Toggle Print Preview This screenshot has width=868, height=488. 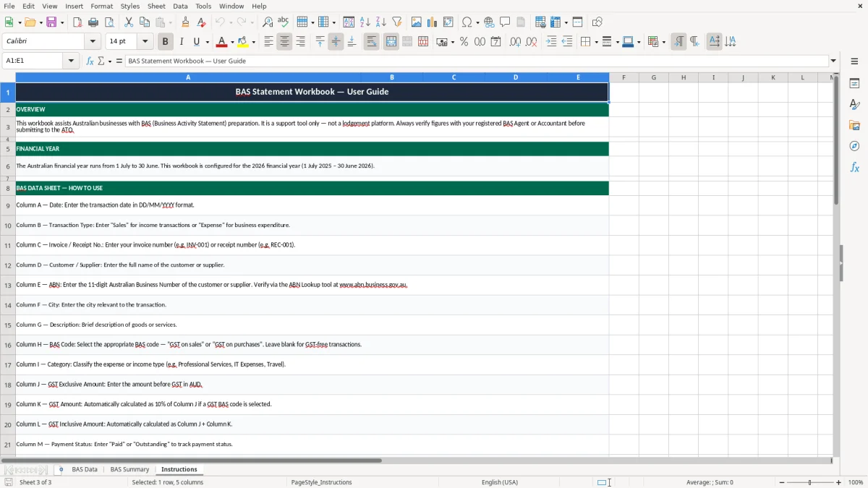[109, 22]
